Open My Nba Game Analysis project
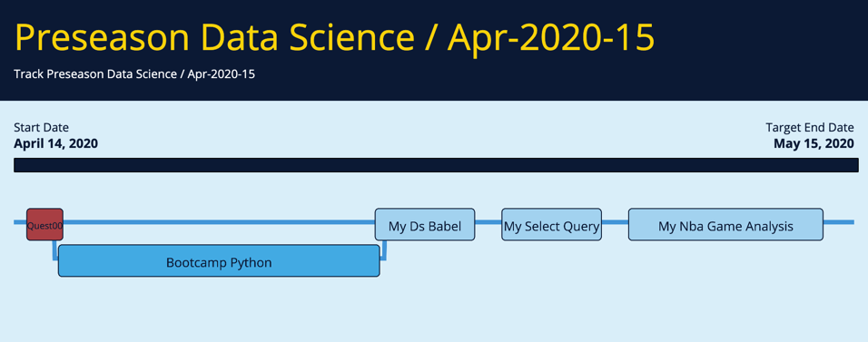This screenshot has height=342, width=868. [x=725, y=225]
